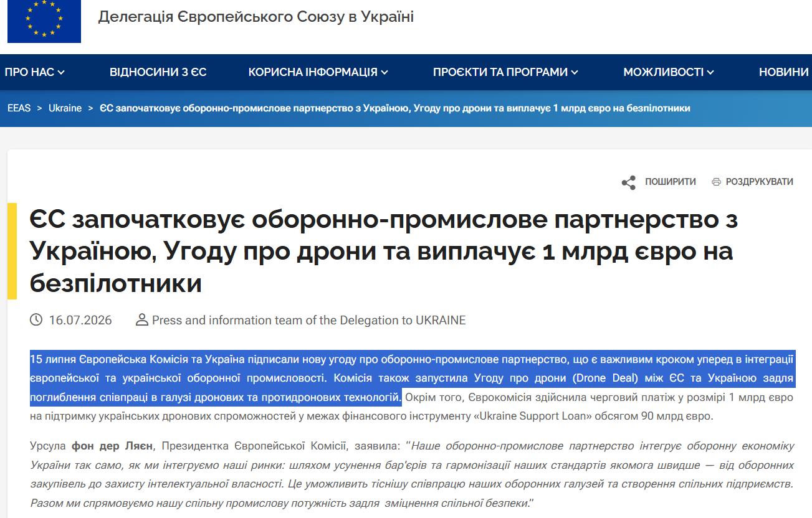Screen dimensions: 812x518
Task: Click the EU flag logo
Action: click(x=44, y=21)
